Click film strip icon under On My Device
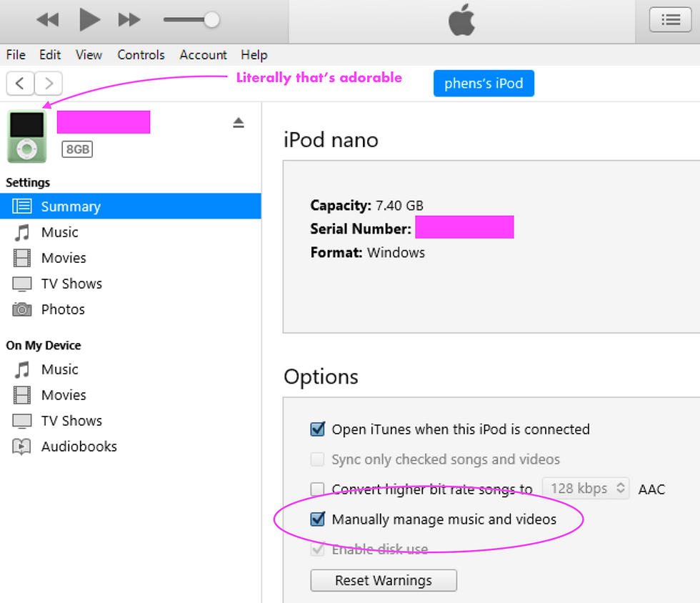Image resolution: width=700 pixels, height=603 pixels. coord(22,395)
